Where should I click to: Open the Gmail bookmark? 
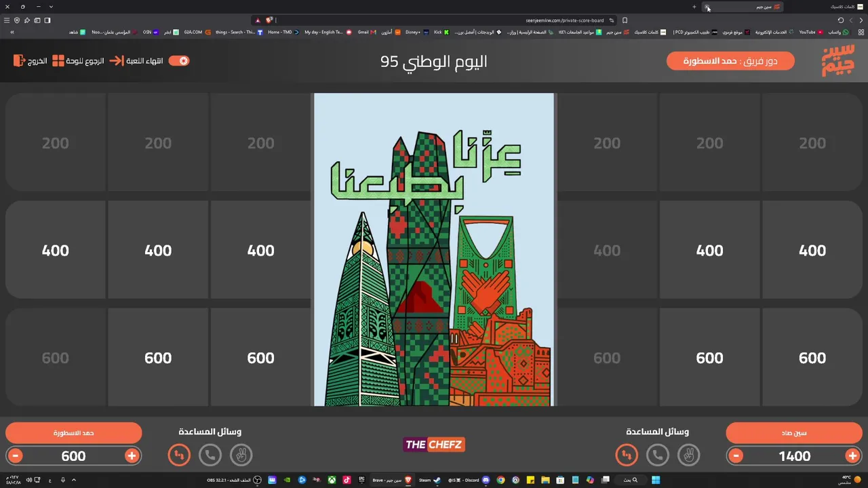tap(367, 32)
